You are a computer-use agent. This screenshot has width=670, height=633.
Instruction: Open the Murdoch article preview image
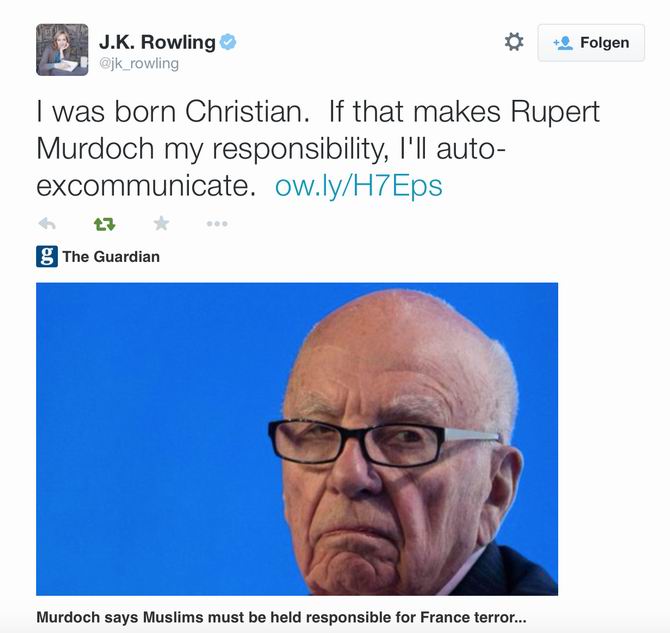click(x=297, y=439)
